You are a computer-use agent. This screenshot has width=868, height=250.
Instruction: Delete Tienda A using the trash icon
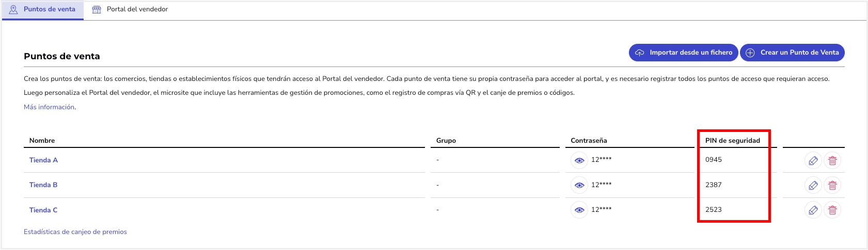[832, 161]
